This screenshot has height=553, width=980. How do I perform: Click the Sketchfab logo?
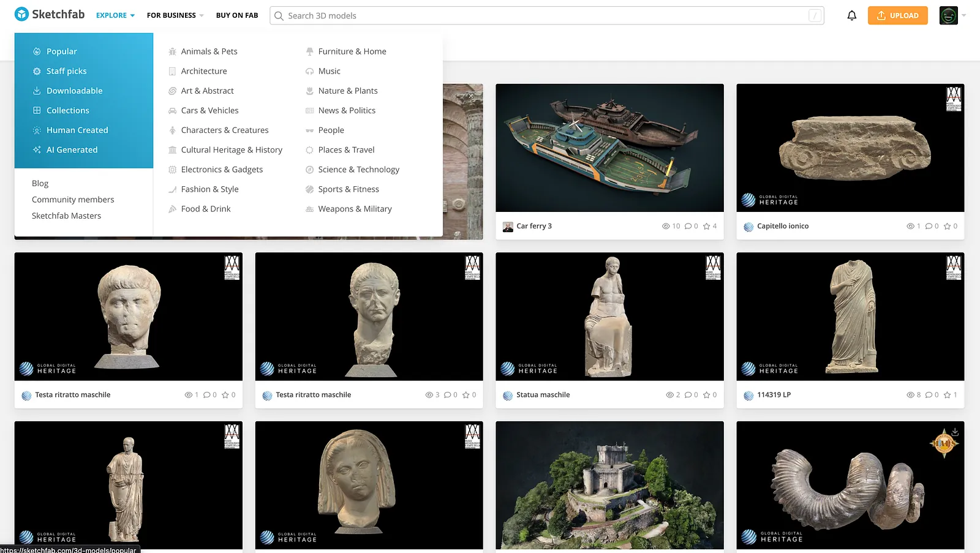[50, 14]
